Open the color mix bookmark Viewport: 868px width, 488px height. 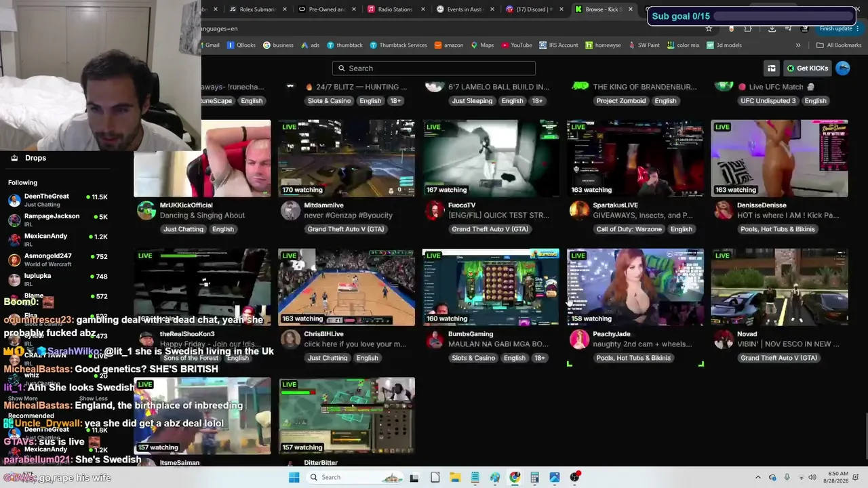point(683,45)
